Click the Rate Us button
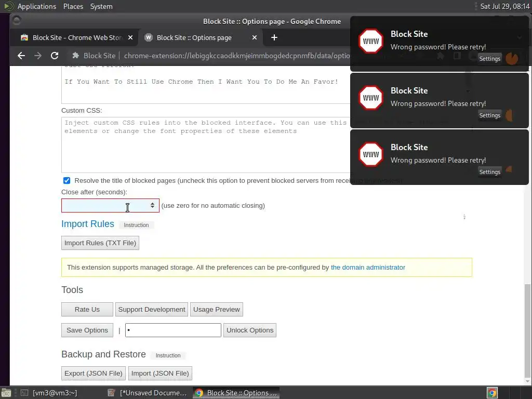The image size is (532, 399). pos(87,310)
